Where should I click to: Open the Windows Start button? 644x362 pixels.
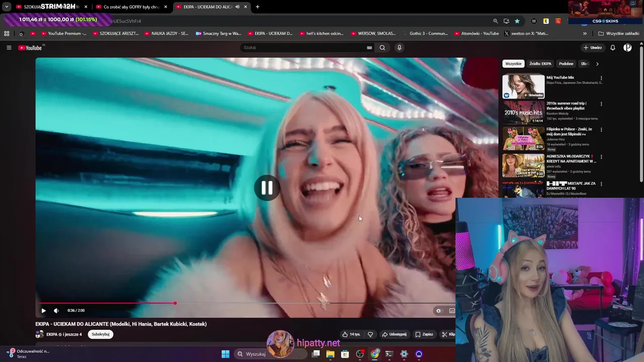[225, 354]
